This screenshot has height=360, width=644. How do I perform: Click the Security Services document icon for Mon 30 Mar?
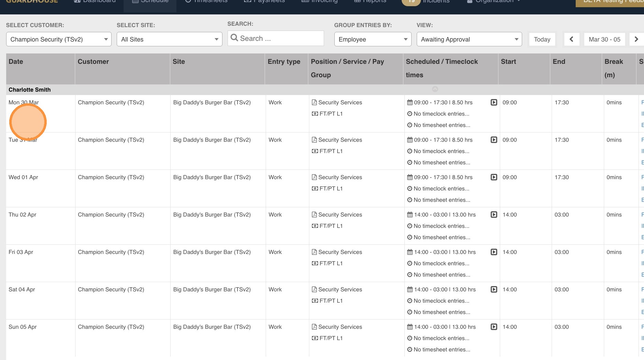pos(314,102)
